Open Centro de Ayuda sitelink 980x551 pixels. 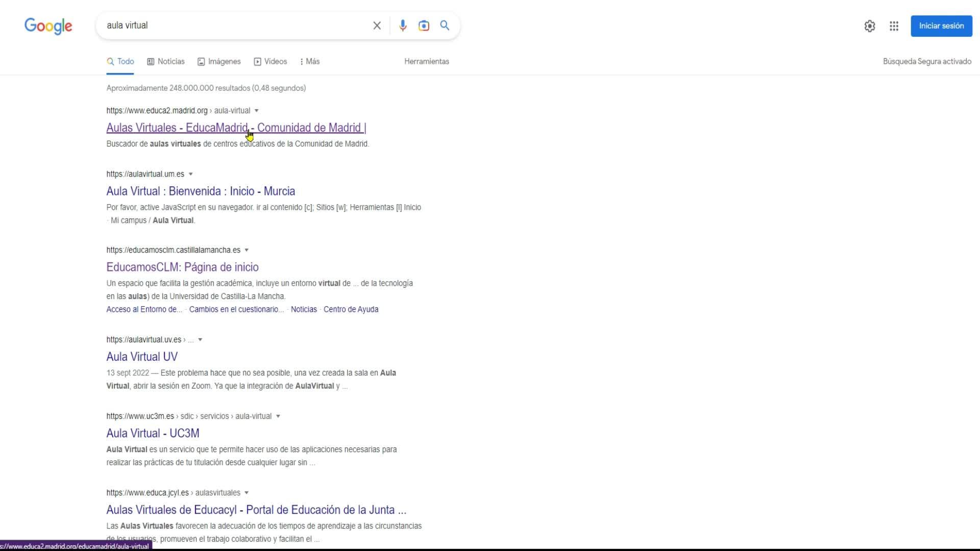click(x=351, y=309)
